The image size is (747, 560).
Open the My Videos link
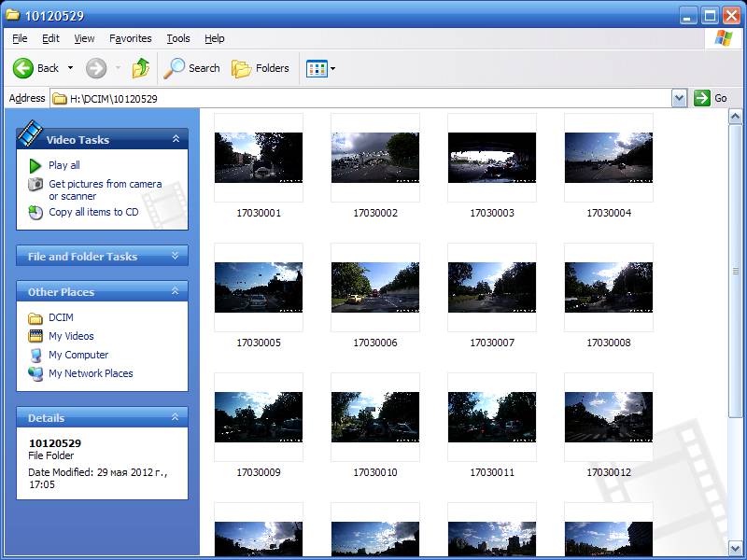71,336
